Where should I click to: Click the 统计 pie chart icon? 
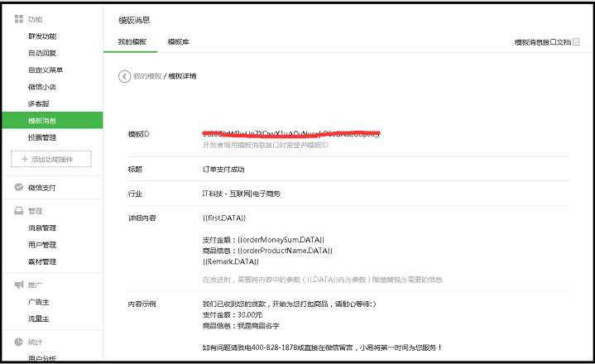pos(18,342)
